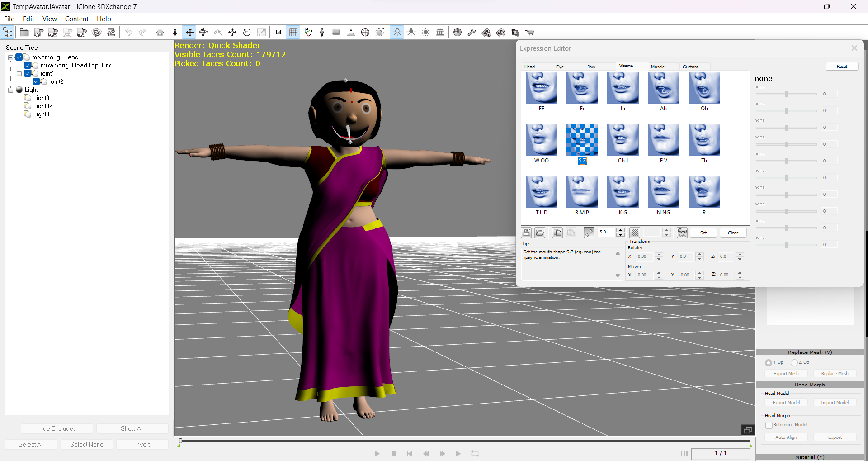The image size is (868, 461).
Task: Collapse the Light tree node
Action: (x=11, y=90)
